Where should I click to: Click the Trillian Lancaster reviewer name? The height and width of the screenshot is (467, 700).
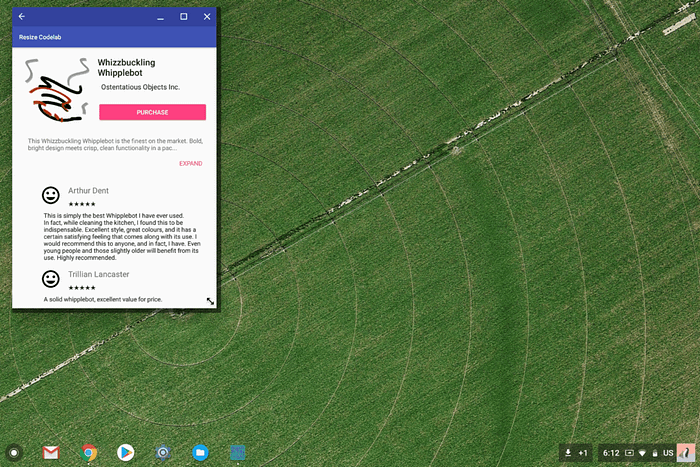point(99,274)
